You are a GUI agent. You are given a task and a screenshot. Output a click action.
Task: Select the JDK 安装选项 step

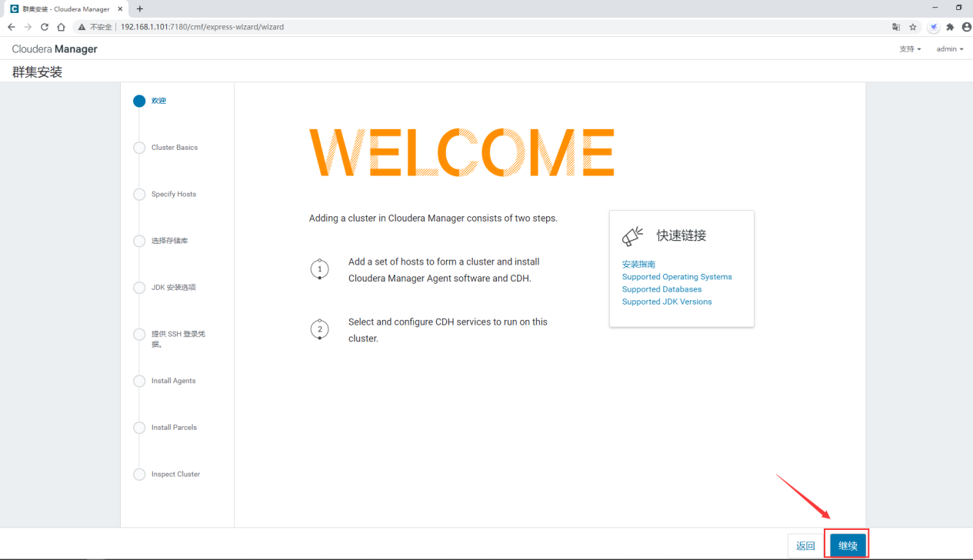click(165, 288)
